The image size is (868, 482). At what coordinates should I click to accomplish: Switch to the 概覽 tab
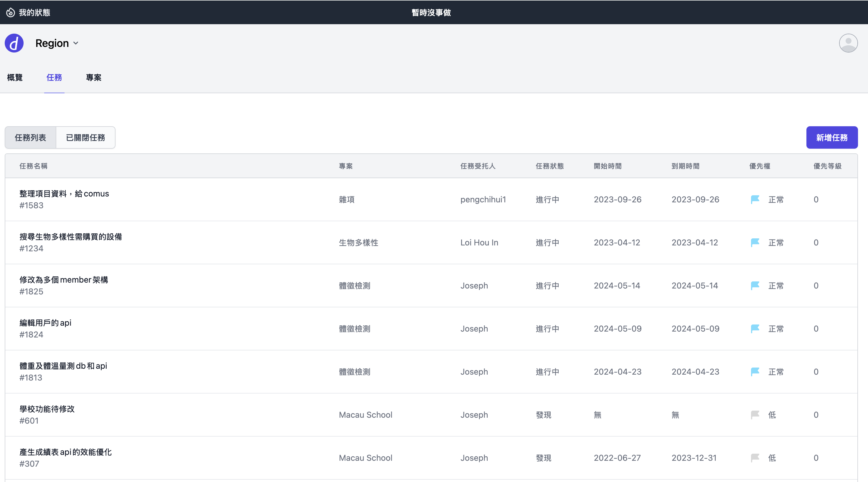coord(14,78)
